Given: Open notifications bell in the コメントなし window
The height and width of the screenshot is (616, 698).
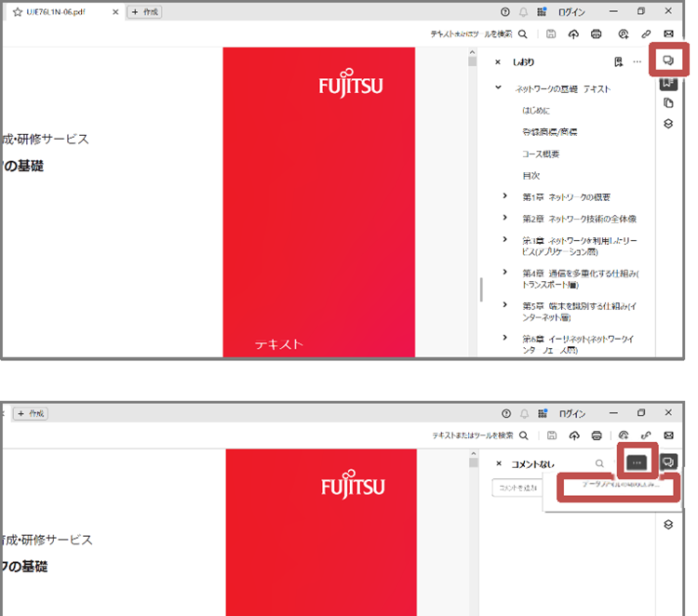Looking at the screenshot, I should (524, 413).
